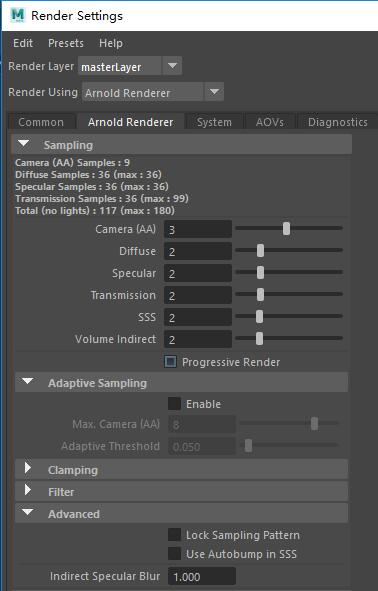
Task: Click the Diffuse samples value field
Action: (198, 251)
